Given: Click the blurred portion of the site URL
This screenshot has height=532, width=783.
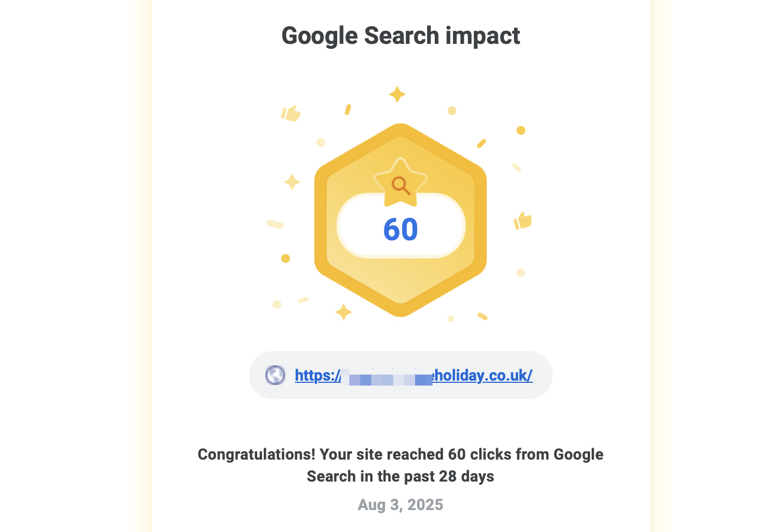Looking at the screenshot, I should [387, 377].
